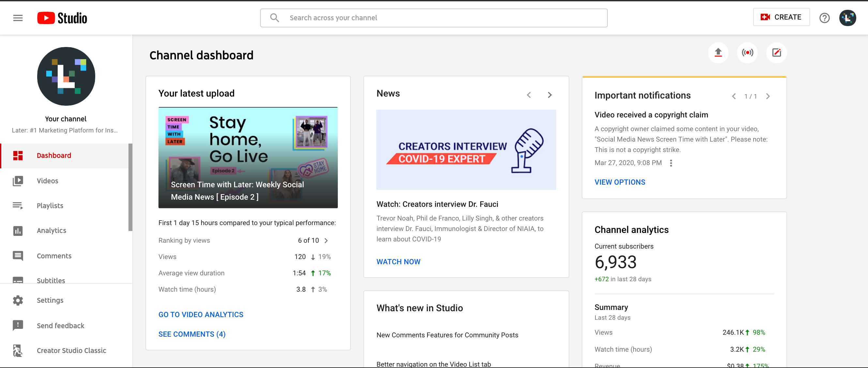Go to next News card
The image size is (868, 368).
549,95
